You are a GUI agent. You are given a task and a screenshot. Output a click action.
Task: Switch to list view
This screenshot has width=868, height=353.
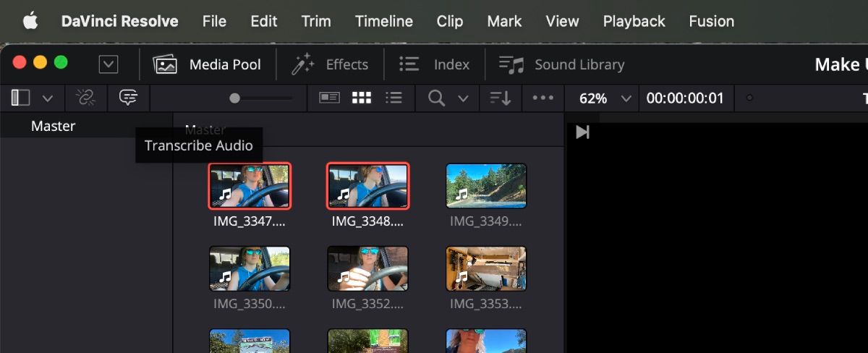(x=393, y=98)
